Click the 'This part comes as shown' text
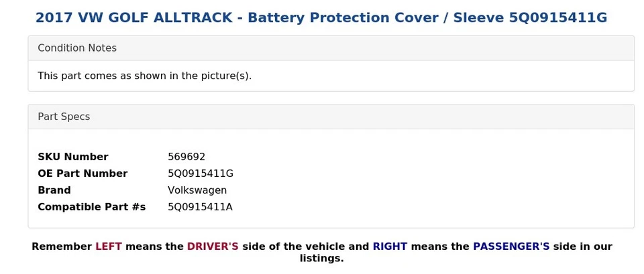 [144, 76]
